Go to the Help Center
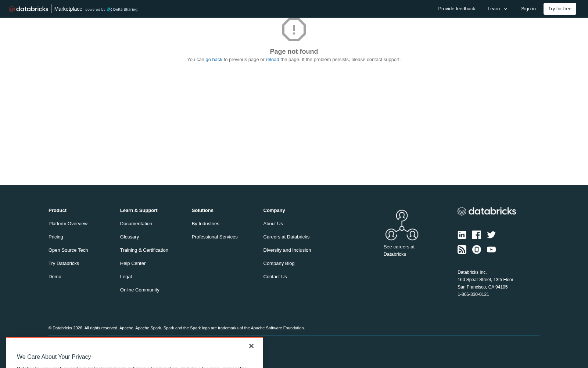 (133, 263)
